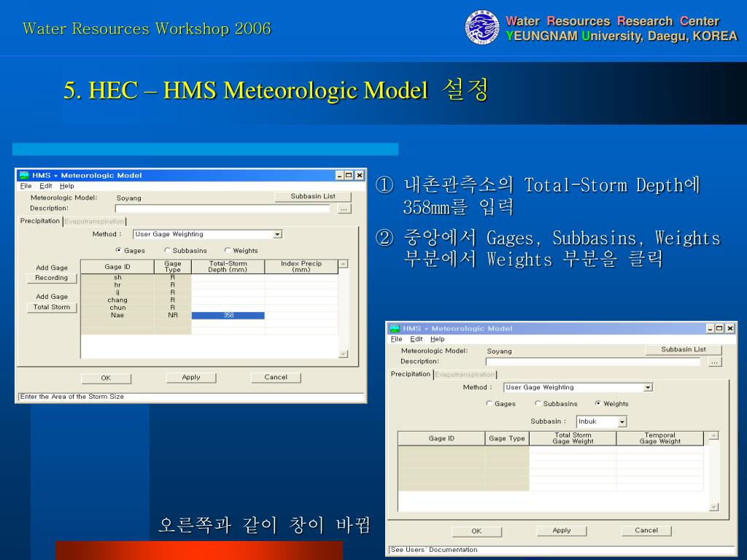Switch to Evapotranspiration tab in right window
The image size is (747, 560).
465,375
